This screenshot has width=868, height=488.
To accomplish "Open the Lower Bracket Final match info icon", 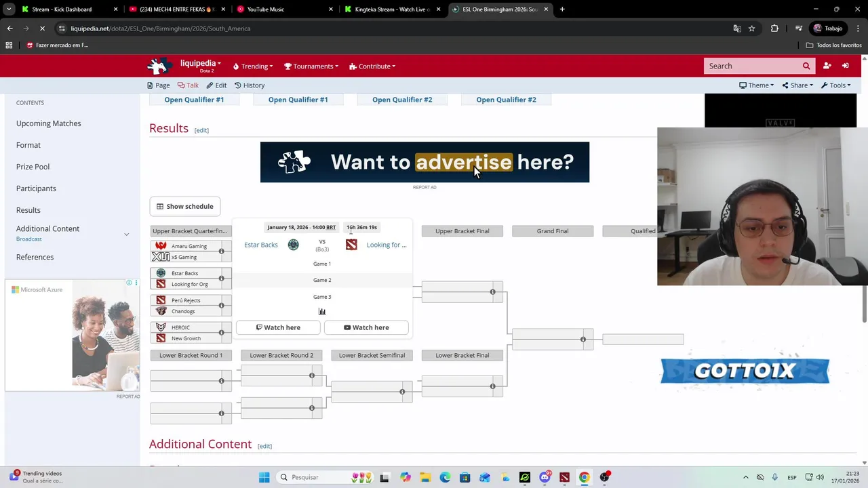I will [493, 386].
